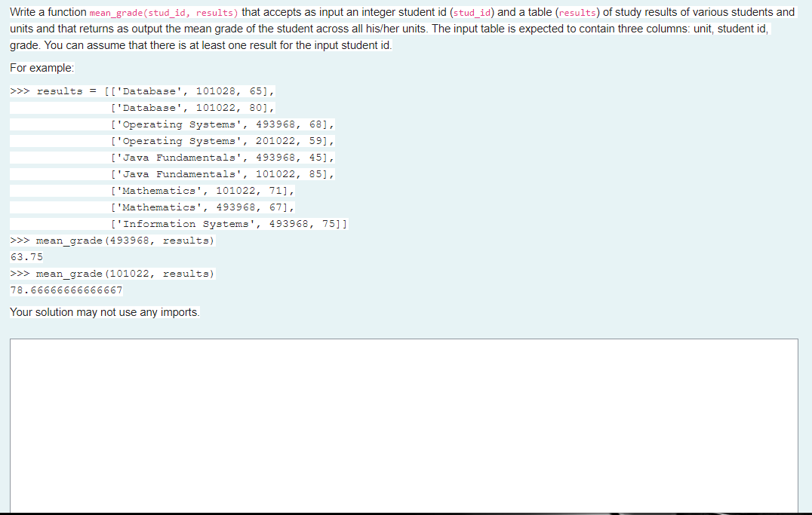Click the 'For example:' text
The height and width of the screenshot is (515, 812).
[x=42, y=68]
